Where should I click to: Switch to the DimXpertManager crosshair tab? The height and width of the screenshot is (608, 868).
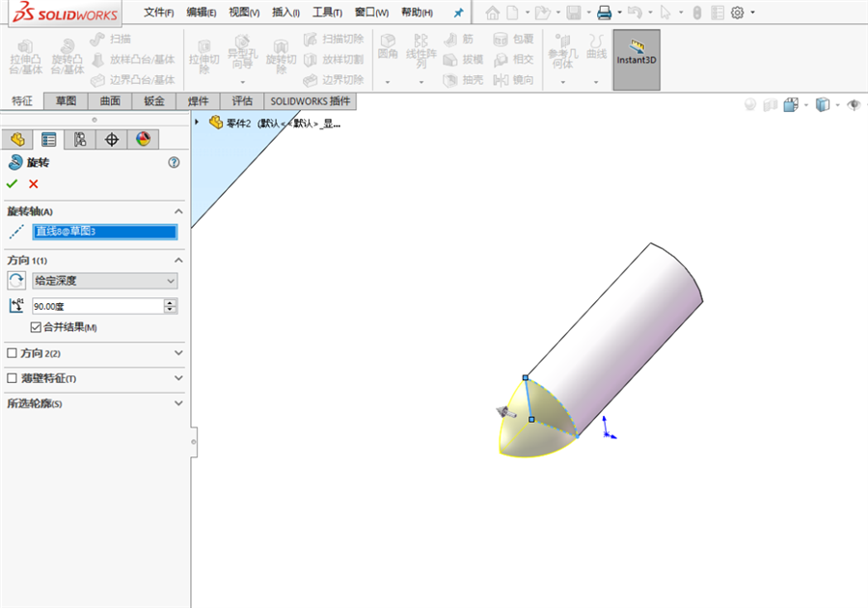click(112, 139)
